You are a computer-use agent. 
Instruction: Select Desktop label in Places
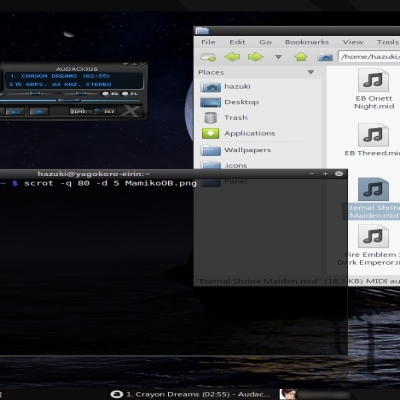point(242,102)
